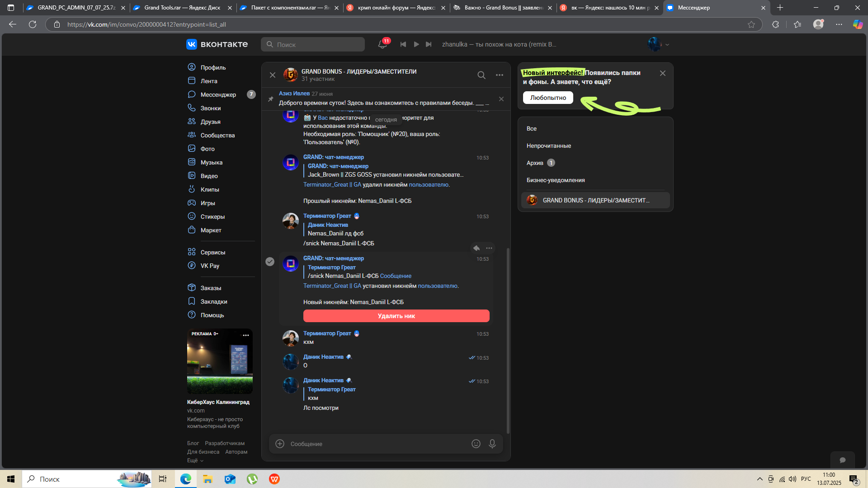The image size is (868, 488).
Task: Click the Музыка sidebar icon
Action: [x=192, y=162]
